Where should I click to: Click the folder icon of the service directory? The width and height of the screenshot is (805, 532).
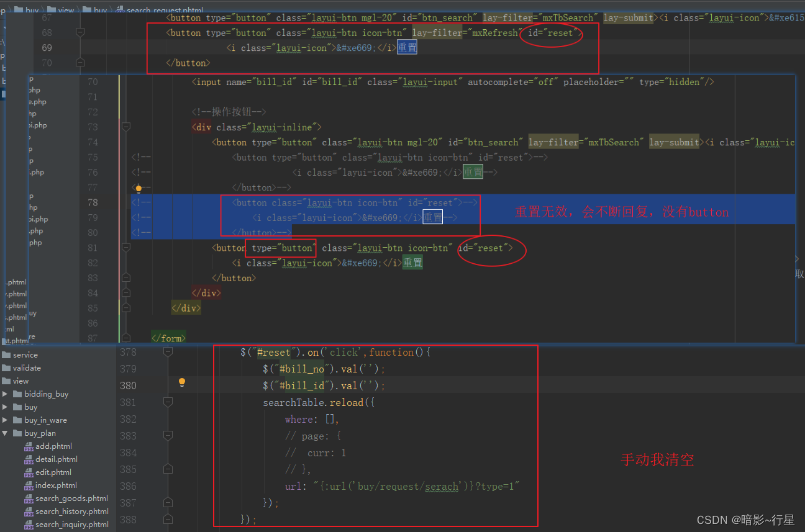(6, 355)
